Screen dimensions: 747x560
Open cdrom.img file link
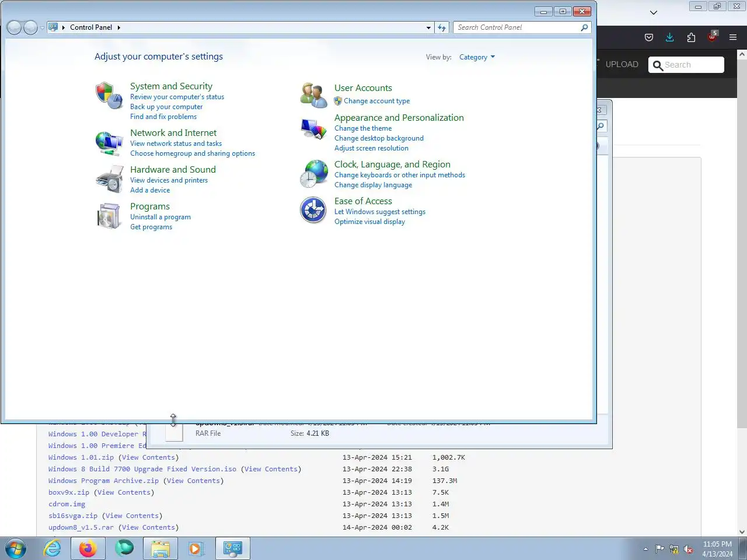coord(67,504)
